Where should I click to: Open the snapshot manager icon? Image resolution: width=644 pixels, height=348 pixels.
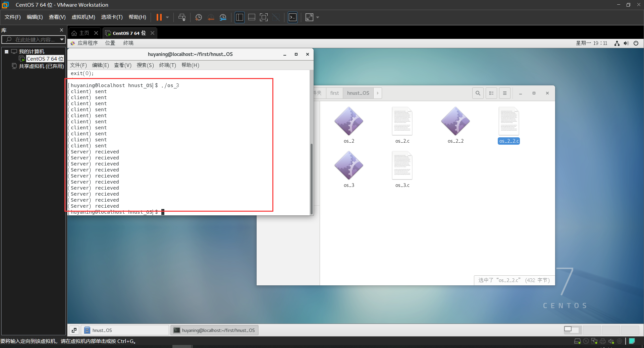(223, 17)
